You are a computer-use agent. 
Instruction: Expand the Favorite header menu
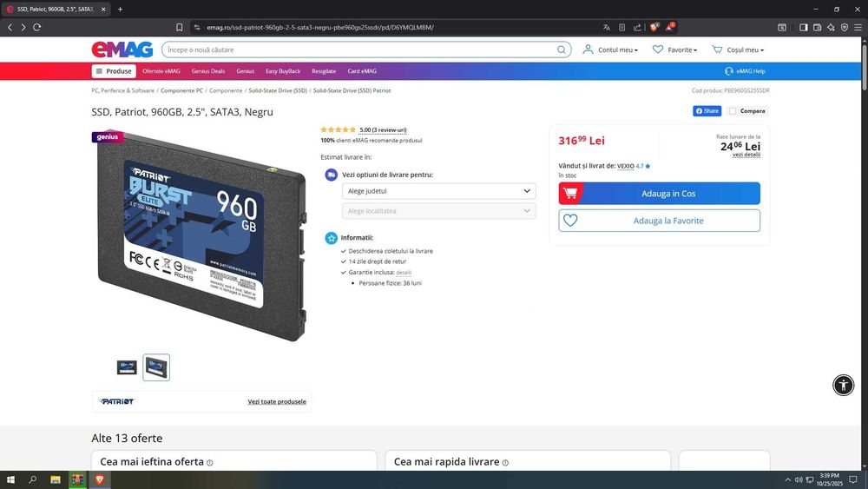click(x=674, y=50)
